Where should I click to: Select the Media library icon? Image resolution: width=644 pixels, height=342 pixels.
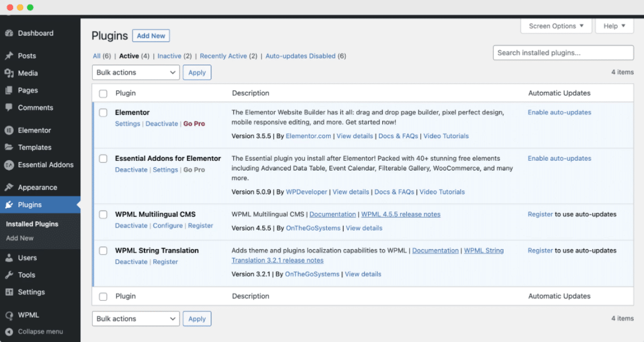(x=9, y=72)
